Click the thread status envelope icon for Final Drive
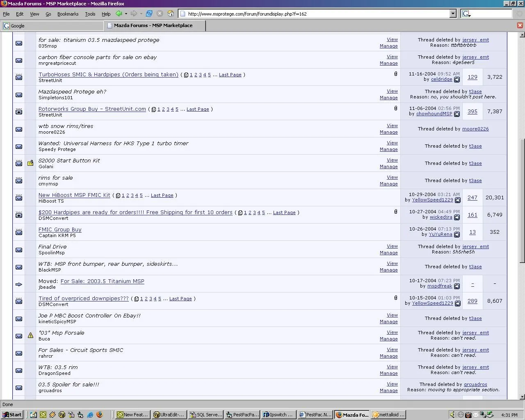The height and width of the screenshot is (420, 525). coord(19,250)
